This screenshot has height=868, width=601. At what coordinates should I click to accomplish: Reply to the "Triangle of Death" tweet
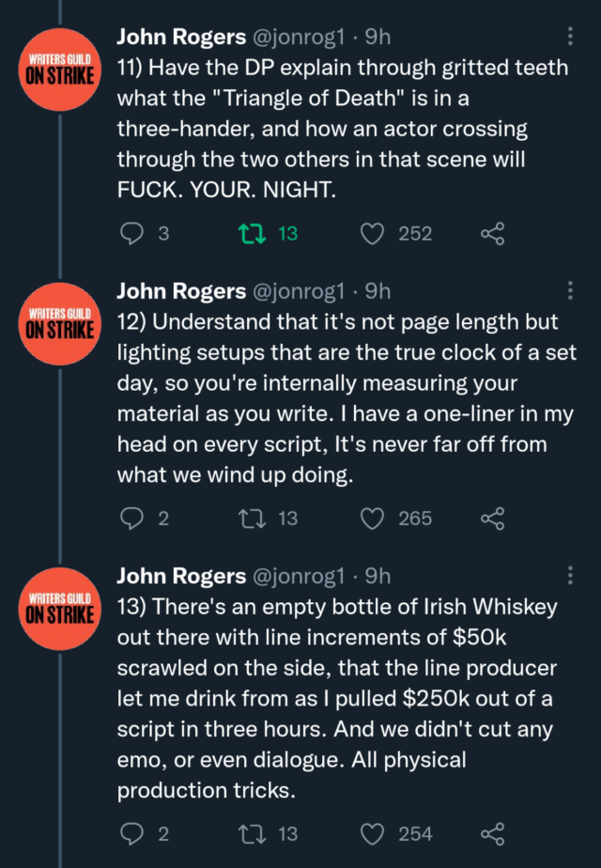pos(134,234)
